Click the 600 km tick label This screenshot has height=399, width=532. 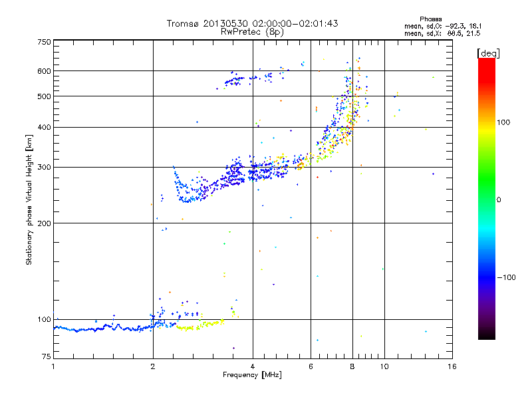tap(44, 71)
